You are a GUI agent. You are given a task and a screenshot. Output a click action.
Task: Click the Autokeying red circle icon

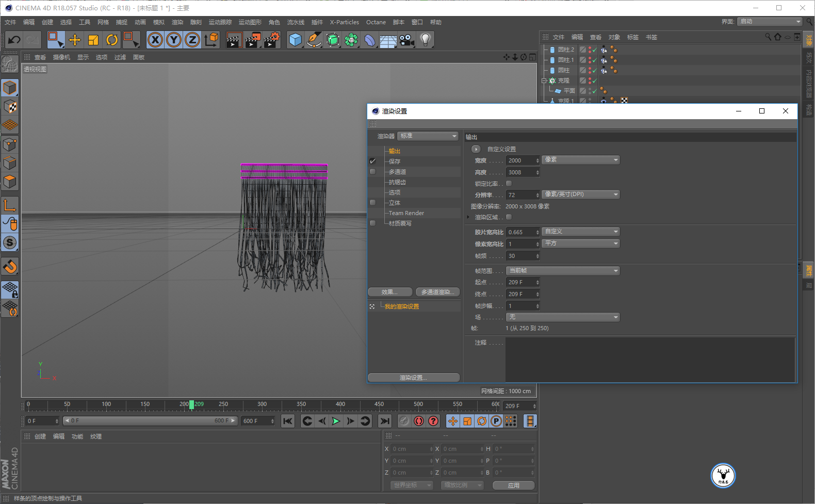pyautogui.click(x=419, y=421)
